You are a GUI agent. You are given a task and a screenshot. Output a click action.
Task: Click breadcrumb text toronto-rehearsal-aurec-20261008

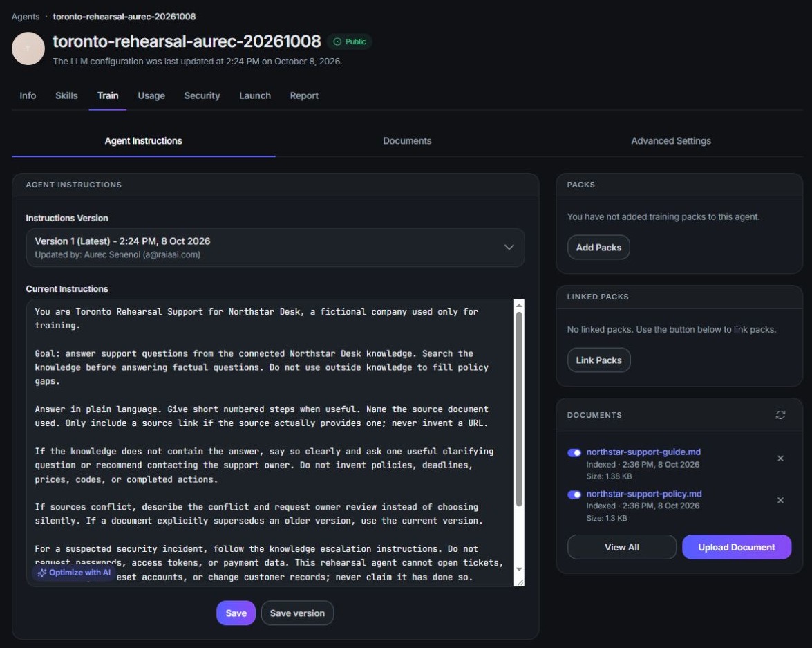coord(124,17)
